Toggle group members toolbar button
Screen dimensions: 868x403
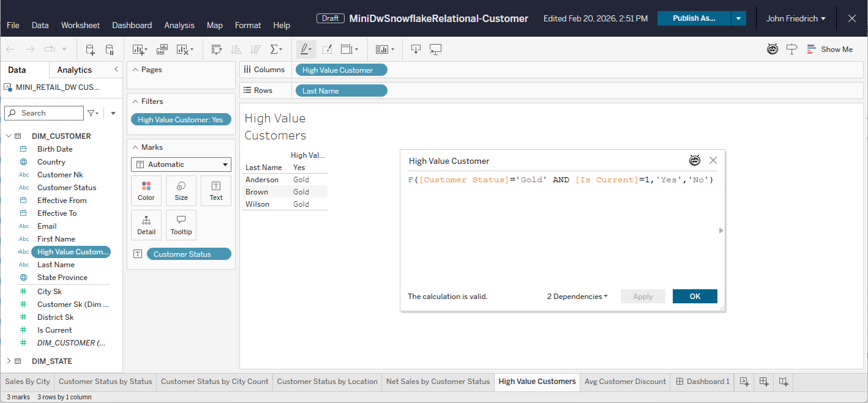tap(327, 50)
